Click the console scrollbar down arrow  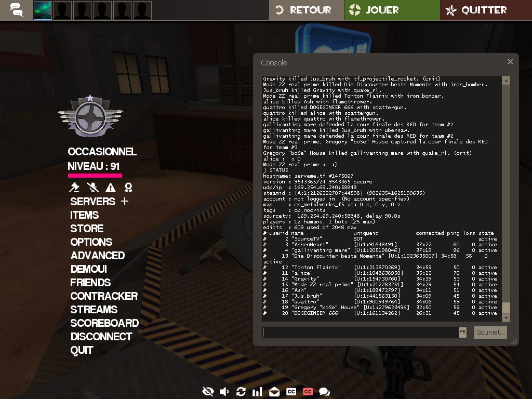click(x=506, y=317)
